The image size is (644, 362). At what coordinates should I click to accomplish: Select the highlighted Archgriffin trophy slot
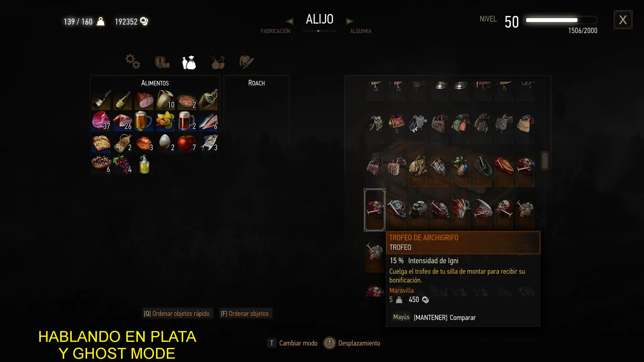(375, 210)
